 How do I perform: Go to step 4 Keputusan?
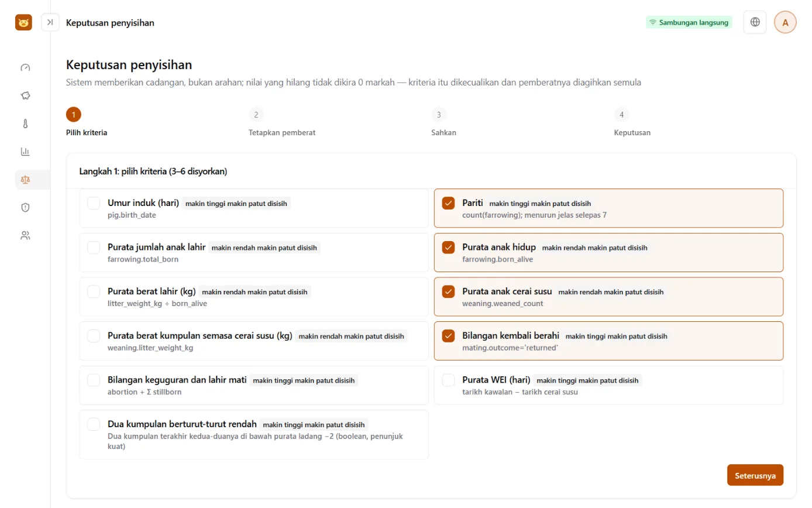(632, 122)
